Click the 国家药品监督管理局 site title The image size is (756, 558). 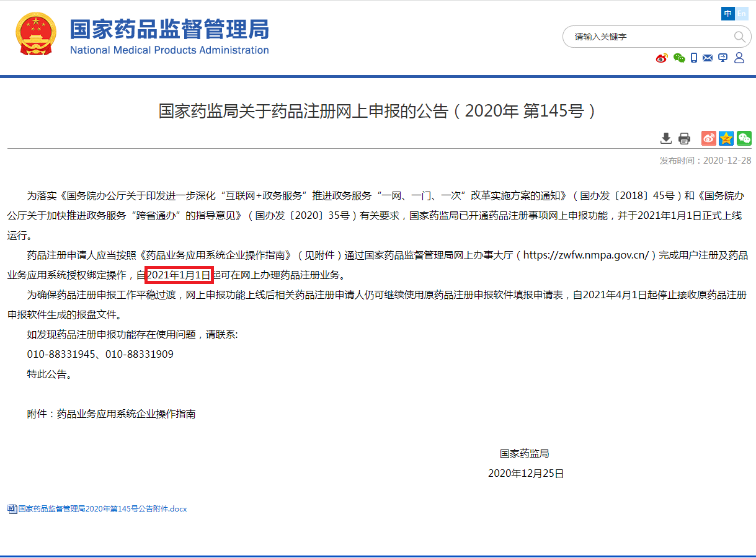(169, 30)
